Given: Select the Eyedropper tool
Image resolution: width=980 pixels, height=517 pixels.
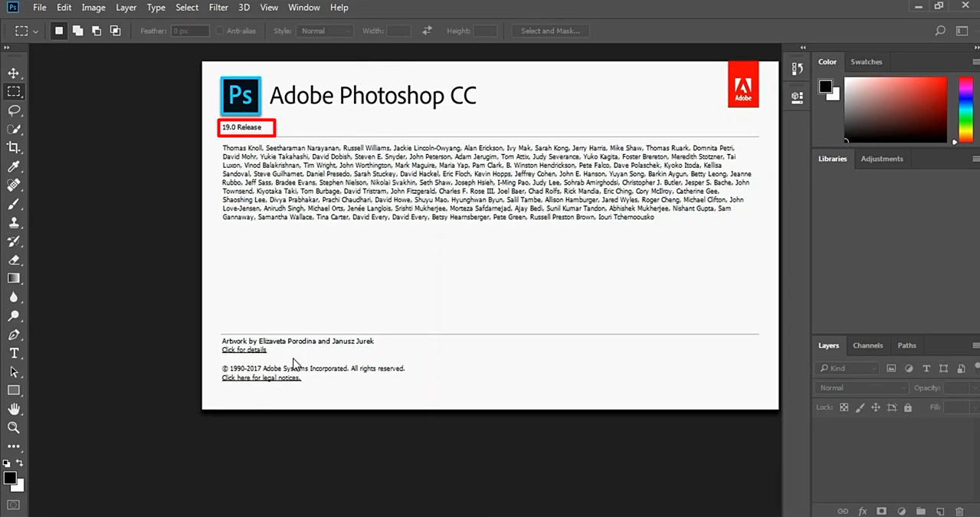Looking at the screenshot, I should [14, 166].
